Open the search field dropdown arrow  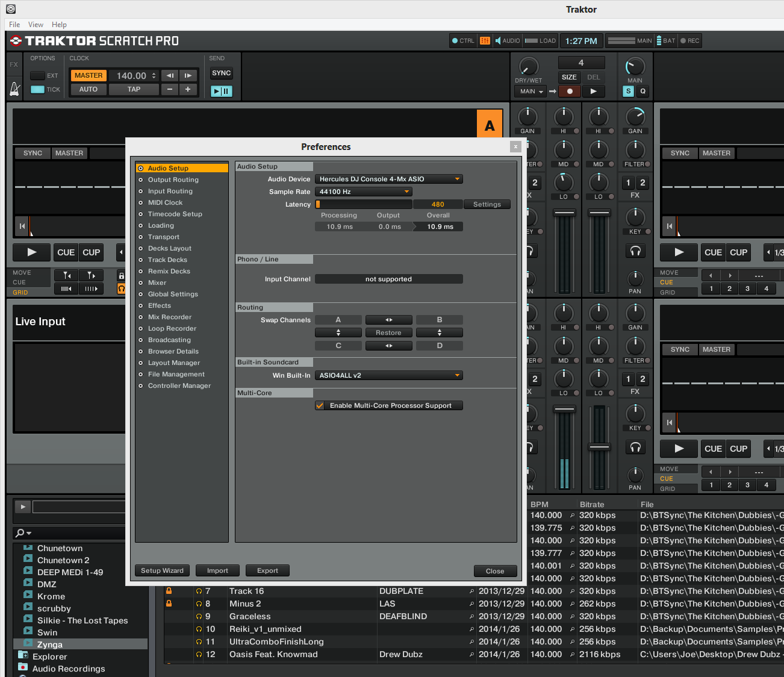(x=29, y=534)
